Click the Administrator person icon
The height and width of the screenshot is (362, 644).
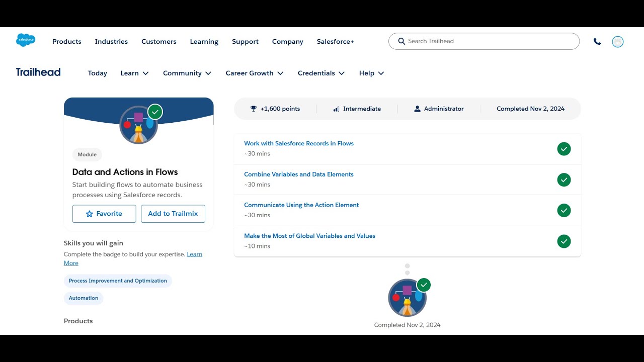pos(417,109)
